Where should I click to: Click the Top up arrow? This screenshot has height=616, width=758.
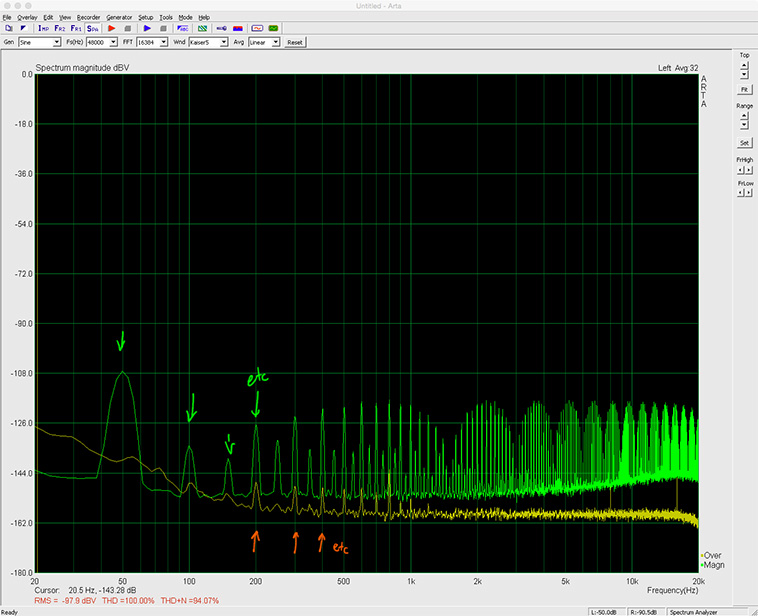pyautogui.click(x=744, y=65)
